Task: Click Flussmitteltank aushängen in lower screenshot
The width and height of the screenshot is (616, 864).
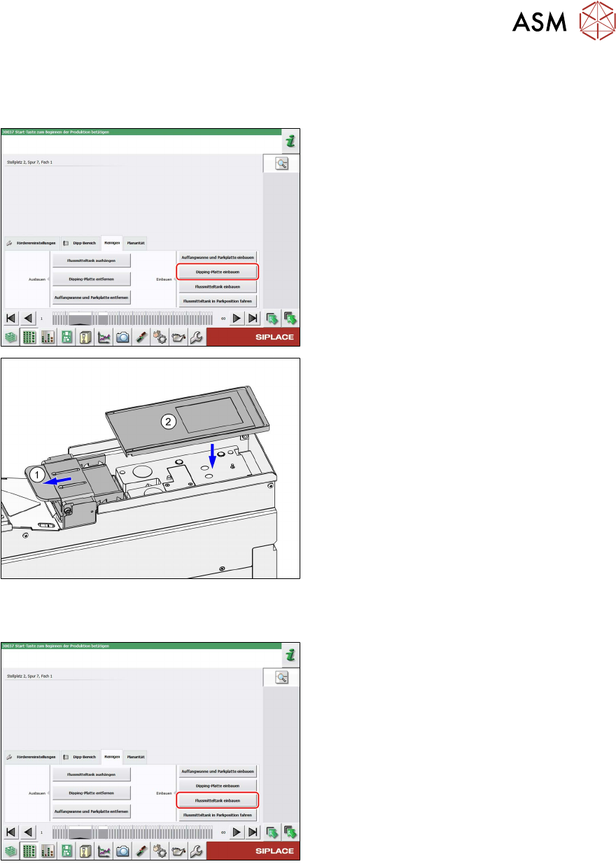Action: (92, 775)
